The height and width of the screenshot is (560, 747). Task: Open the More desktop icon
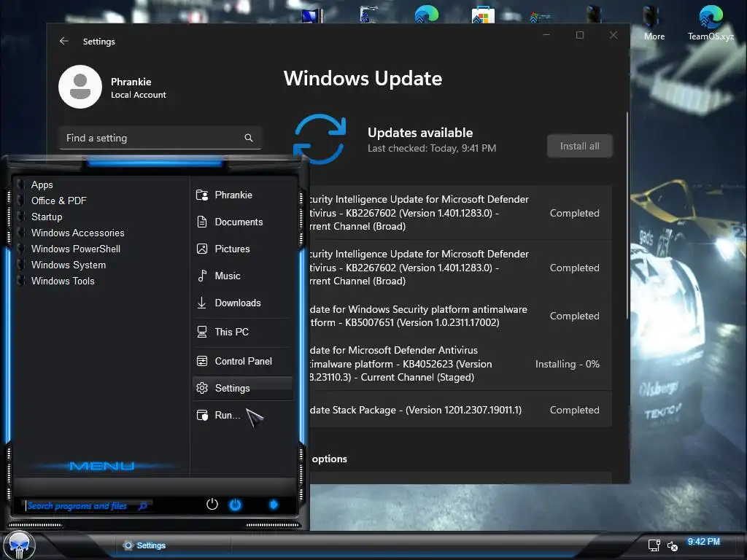coord(654,22)
